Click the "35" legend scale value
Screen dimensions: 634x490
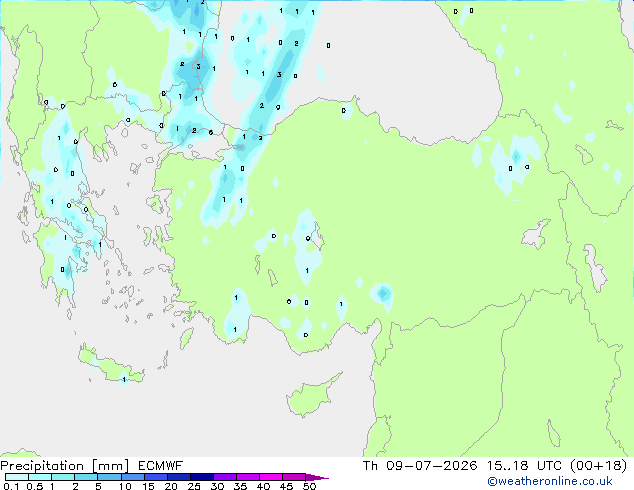pyautogui.click(x=240, y=486)
